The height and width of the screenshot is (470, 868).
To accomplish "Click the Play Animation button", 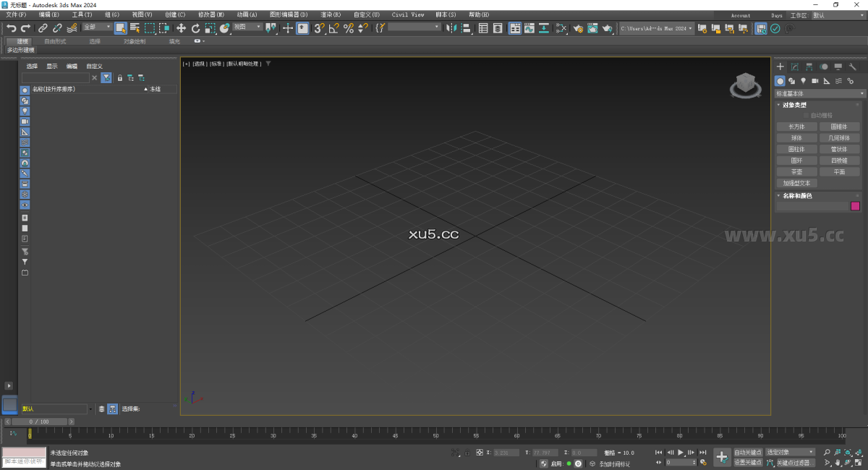I will point(681,452).
